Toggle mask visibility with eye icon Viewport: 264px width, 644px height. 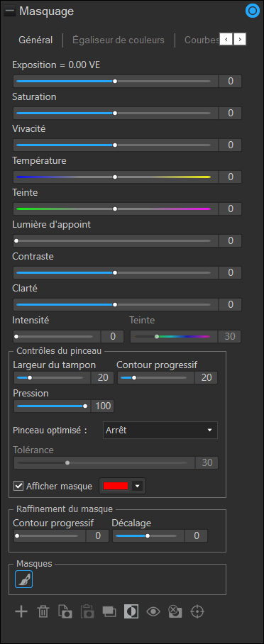[153, 611]
